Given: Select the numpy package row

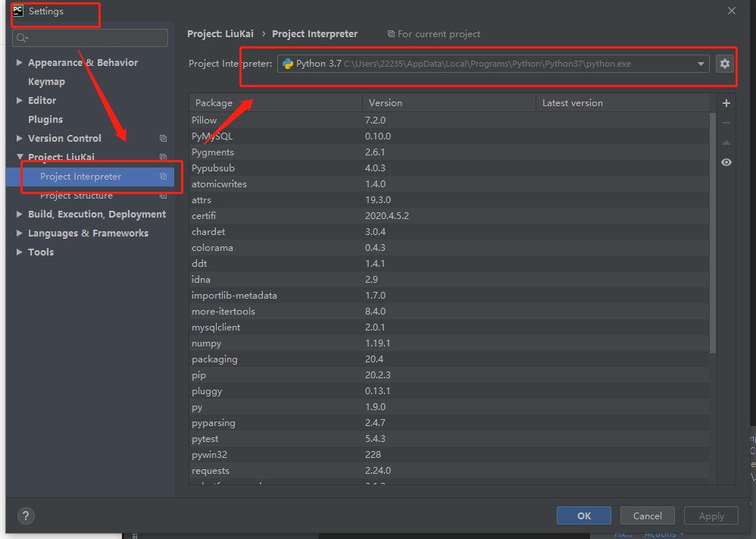Looking at the screenshot, I should click(x=449, y=343).
